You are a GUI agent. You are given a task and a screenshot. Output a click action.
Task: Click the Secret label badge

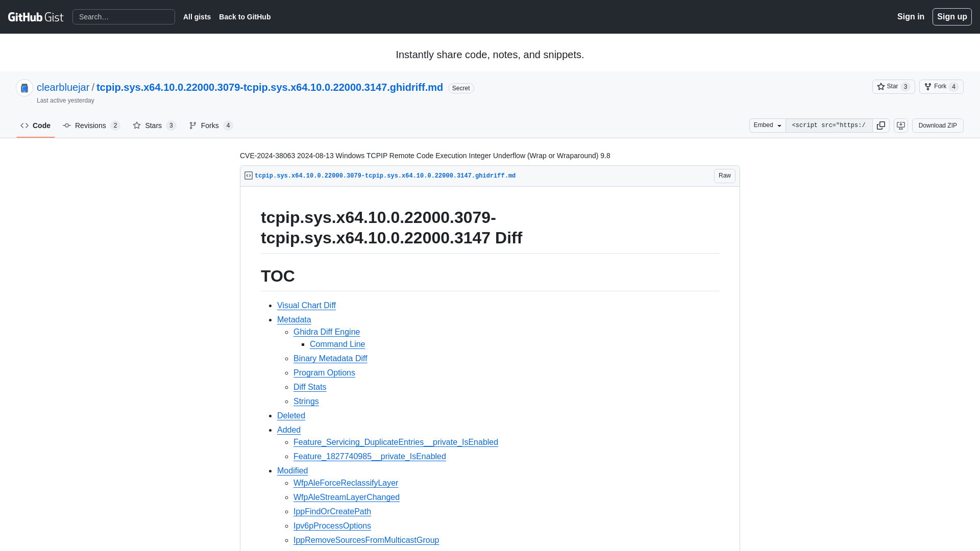click(461, 88)
